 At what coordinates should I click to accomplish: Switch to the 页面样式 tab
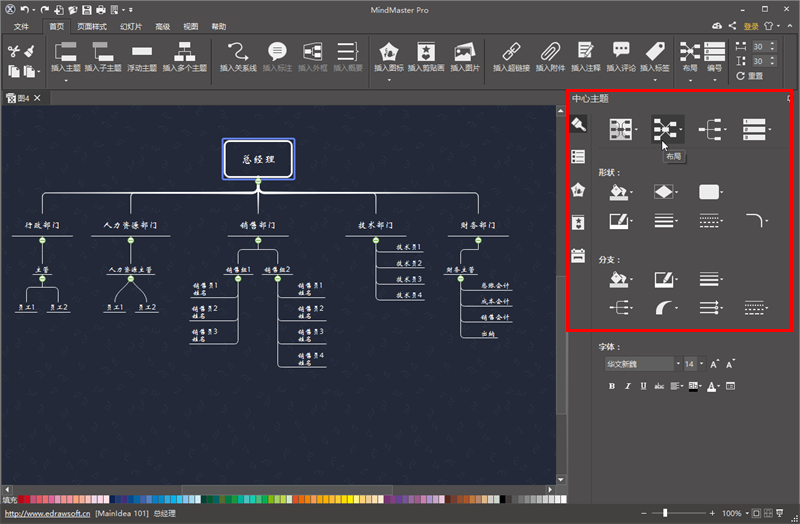tap(92, 27)
